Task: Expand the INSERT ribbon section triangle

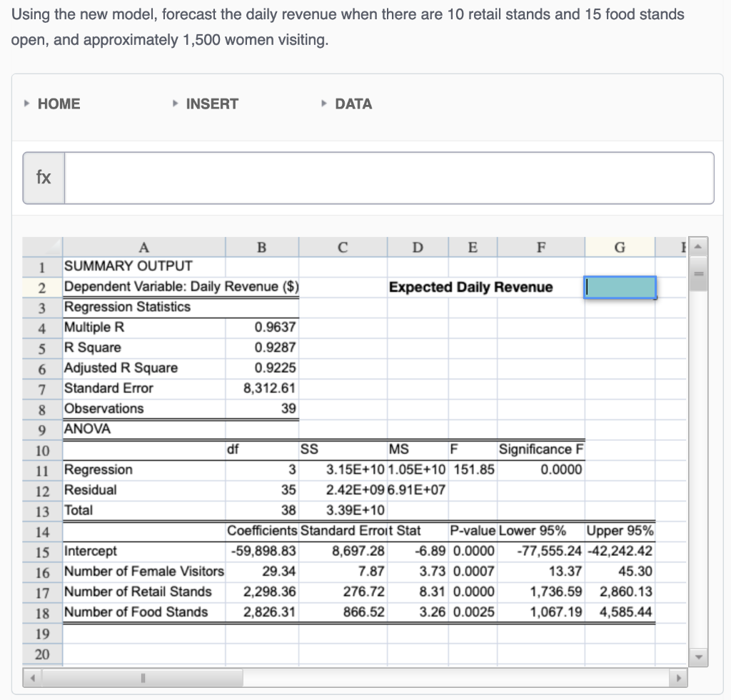Action: (x=175, y=103)
